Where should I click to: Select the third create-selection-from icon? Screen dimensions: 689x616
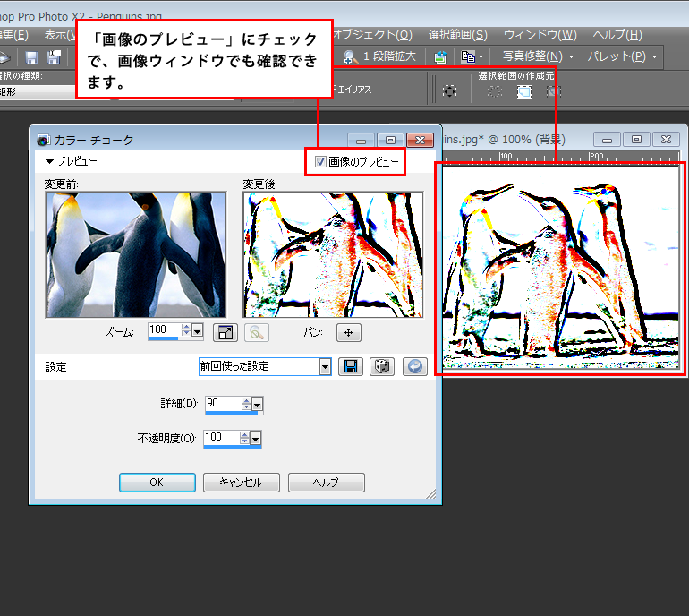[553, 92]
